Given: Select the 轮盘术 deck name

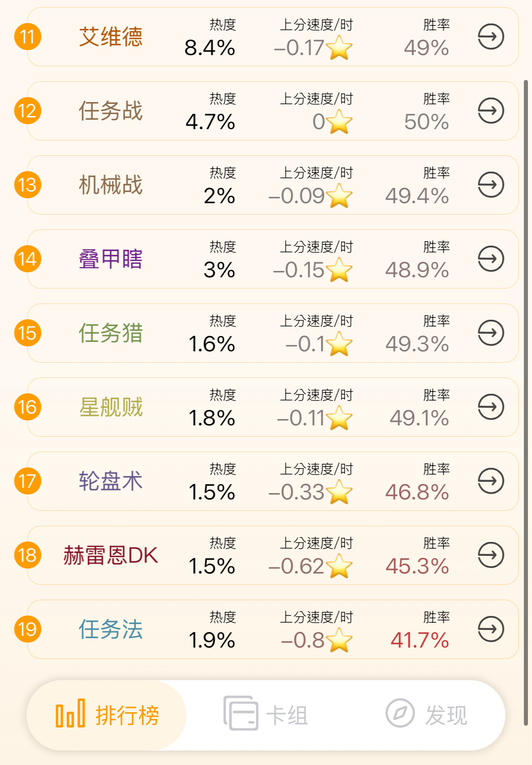Looking at the screenshot, I should click(x=111, y=481).
